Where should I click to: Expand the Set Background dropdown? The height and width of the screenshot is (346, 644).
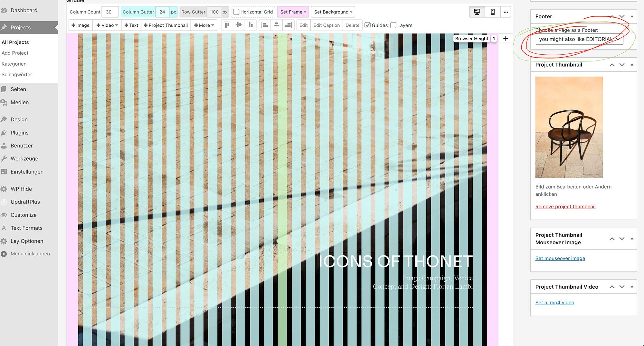333,12
